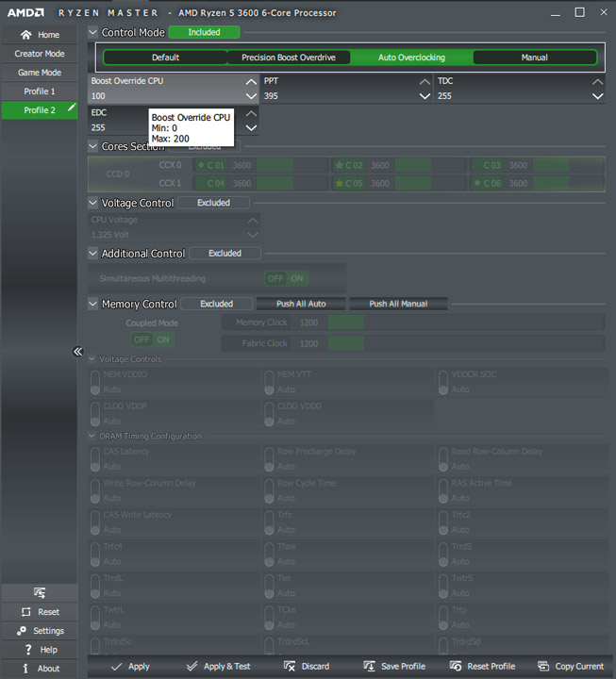The image size is (616, 679).
Task: Click the import/export icon above Reset
Action: [x=40, y=592]
